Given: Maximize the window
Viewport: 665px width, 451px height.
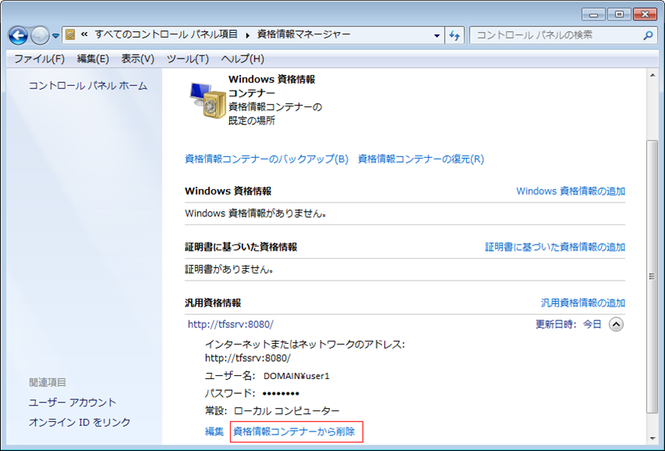Looking at the screenshot, I should [x=619, y=15].
